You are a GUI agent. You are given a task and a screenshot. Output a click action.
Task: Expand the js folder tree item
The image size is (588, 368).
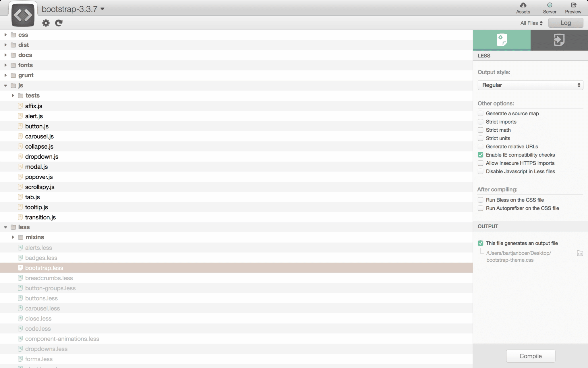coord(5,85)
